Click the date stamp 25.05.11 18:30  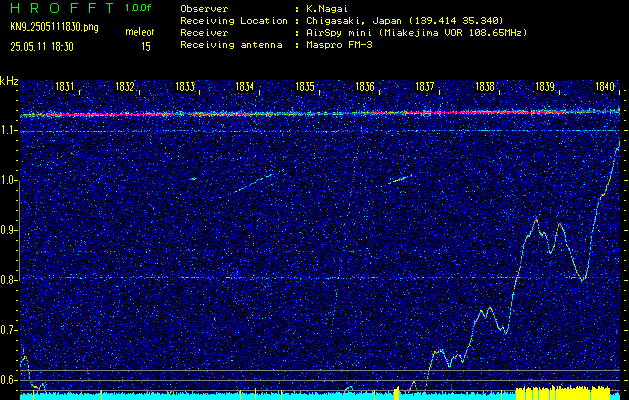42,47
